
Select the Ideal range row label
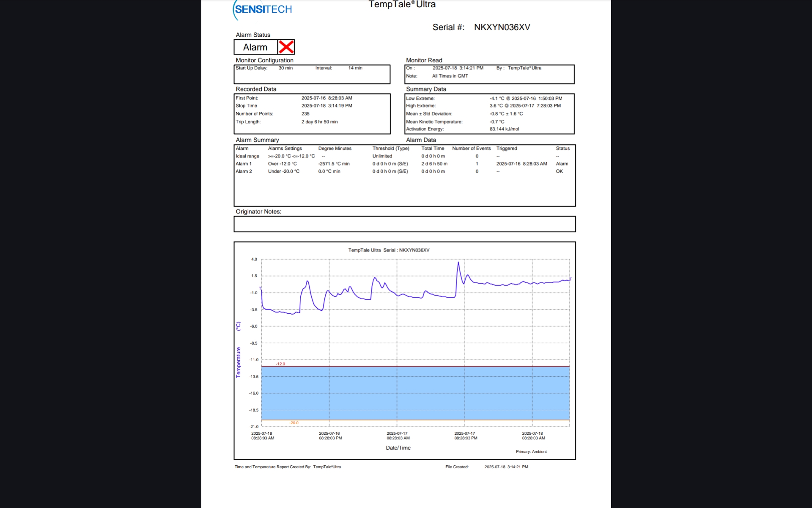click(x=247, y=156)
